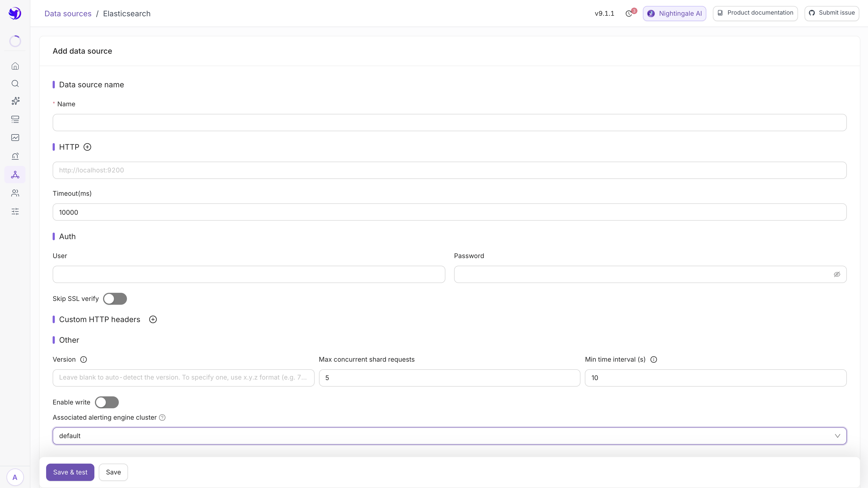Screen dimensions: 868x488
Task: Show alerting engine cluster help icon
Action: coord(162,418)
